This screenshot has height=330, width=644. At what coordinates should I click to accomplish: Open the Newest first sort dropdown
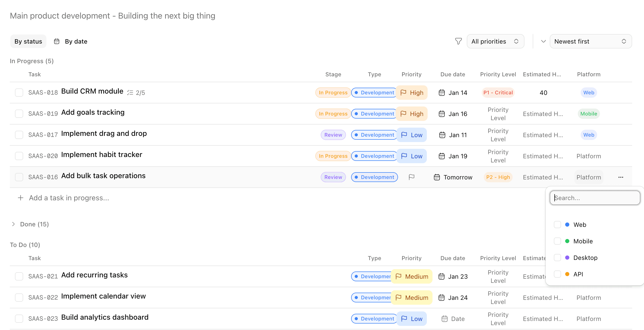coord(590,41)
